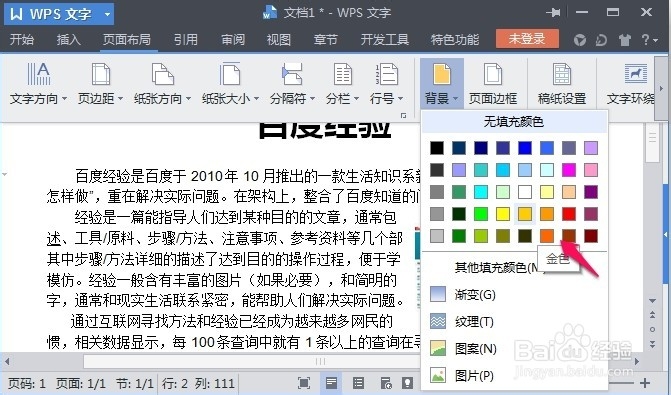671x395 pixels.
Task: Pick the black color swatch
Action: [x=437, y=148]
